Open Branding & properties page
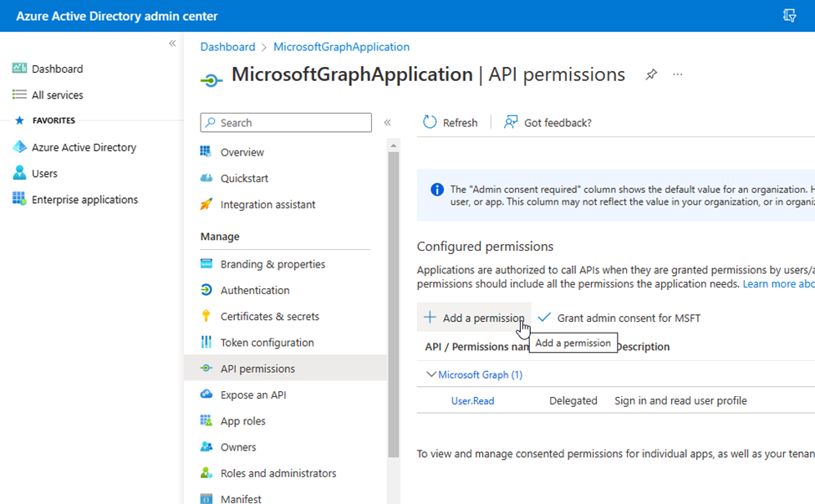Image resolution: width=815 pixels, height=504 pixels. coord(273,264)
